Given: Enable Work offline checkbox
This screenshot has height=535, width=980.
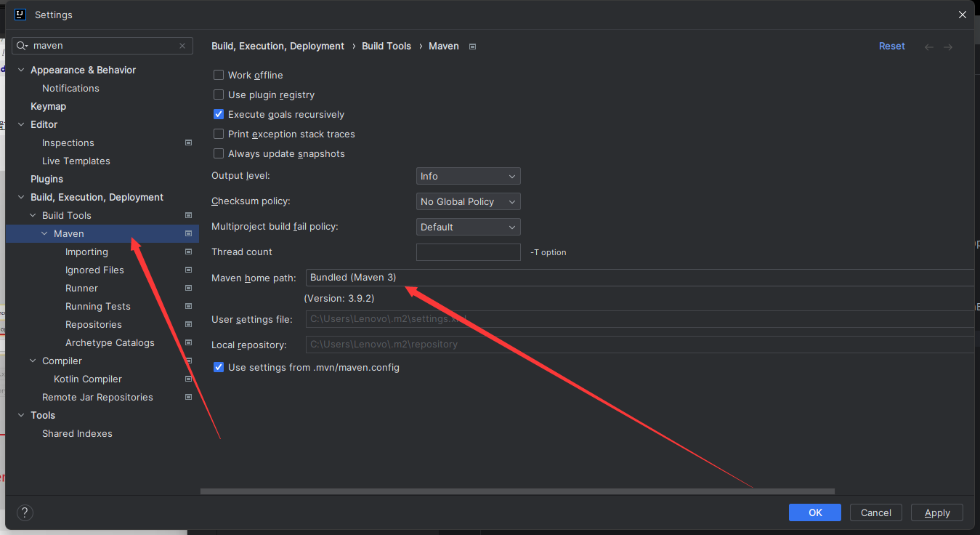Looking at the screenshot, I should [x=219, y=75].
